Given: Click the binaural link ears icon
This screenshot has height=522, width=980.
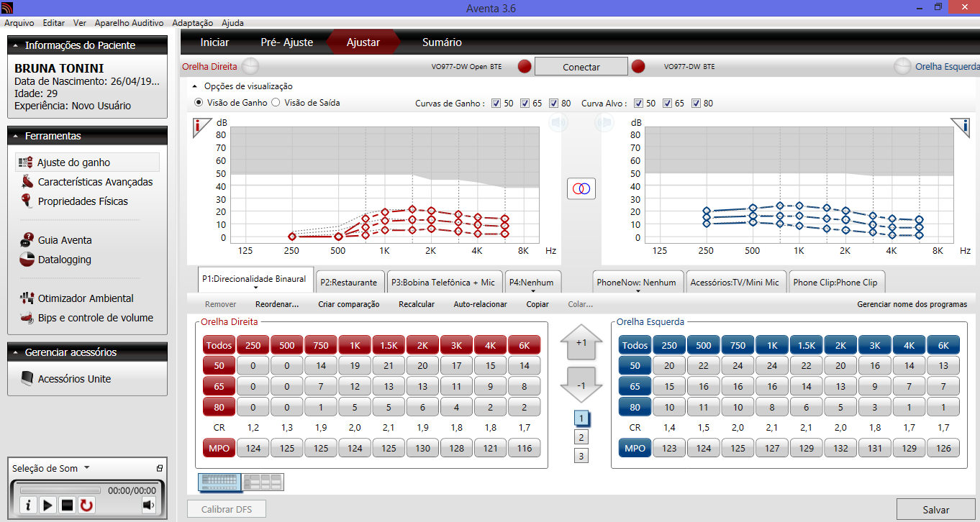Looking at the screenshot, I should pyautogui.click(x=581, y=188).
